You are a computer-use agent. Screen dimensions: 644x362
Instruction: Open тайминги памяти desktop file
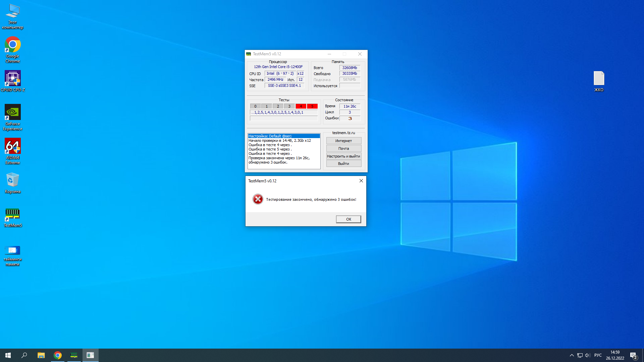(x=13, y=255)
